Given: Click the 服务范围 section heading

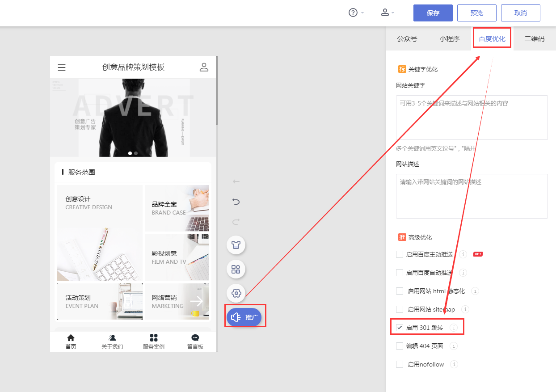Looking at the screenshot, I should coord(82,172).
